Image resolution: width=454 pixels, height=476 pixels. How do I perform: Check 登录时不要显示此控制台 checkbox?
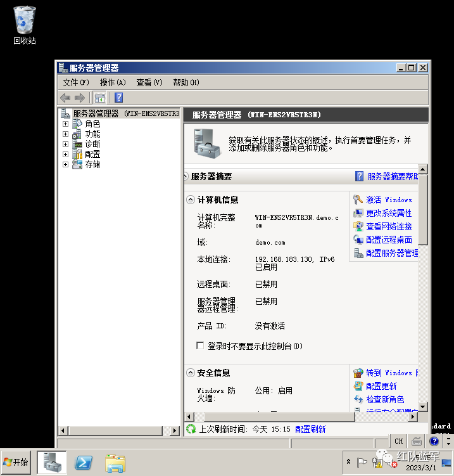pos(200,346)
